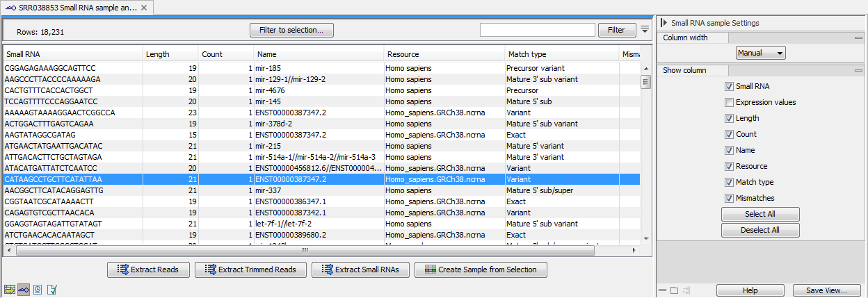
Task: Collapse the Show column section
Action: click(x=860, y=70)
